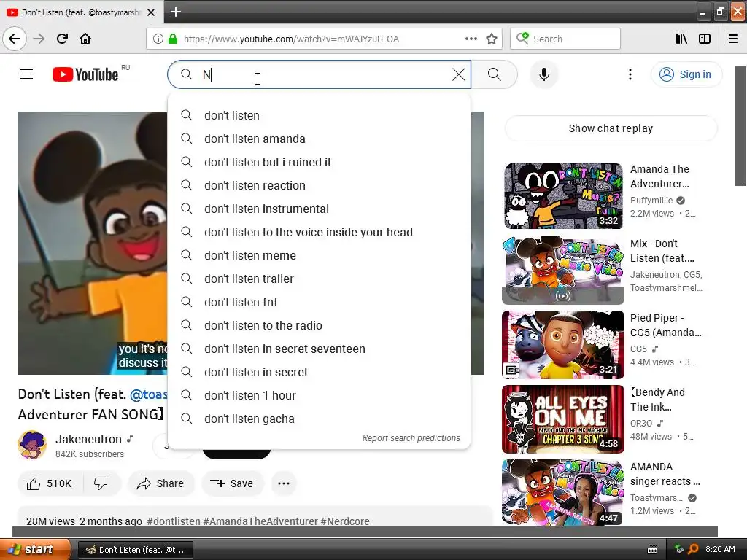This screenshot has height=560, width=747.
Task: Dislike the video with thumbs down
Action: pos(101,483)
